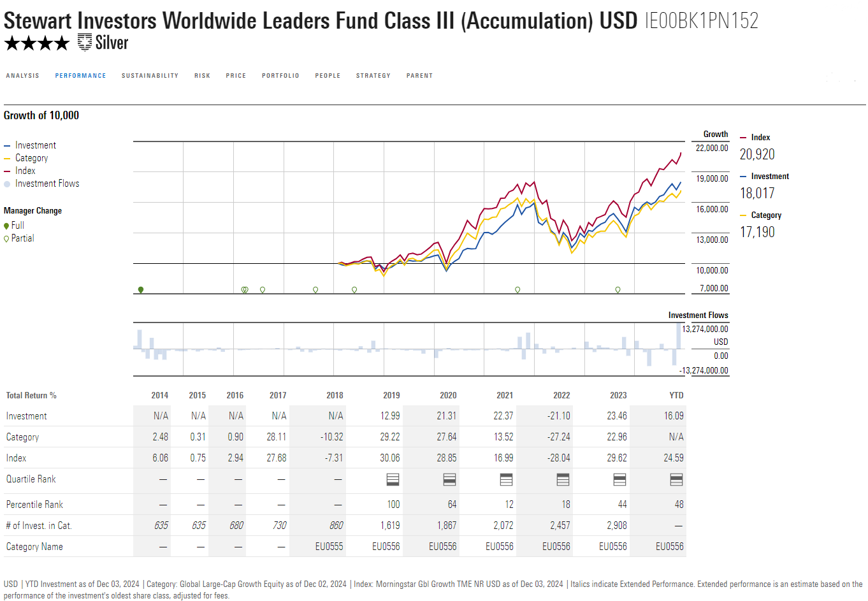Screen dimensions: 868x601
Task: Switch to the Sustainability tab
Action: 150,76
